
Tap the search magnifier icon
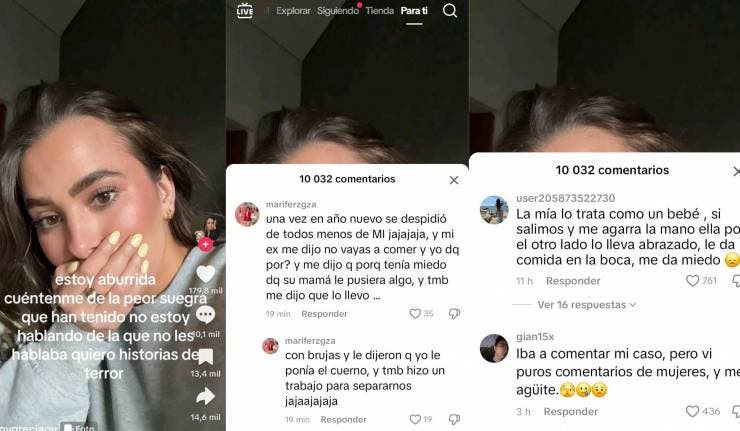[450, 10]
